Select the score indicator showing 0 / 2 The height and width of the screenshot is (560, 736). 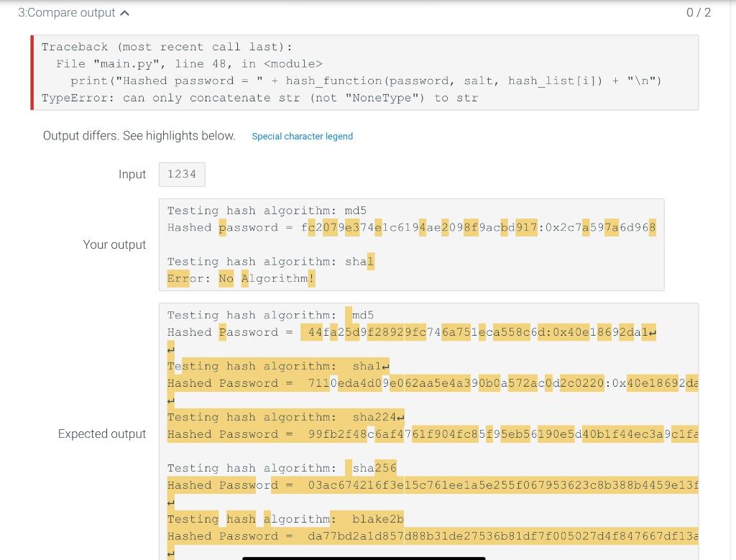[698, 12]
